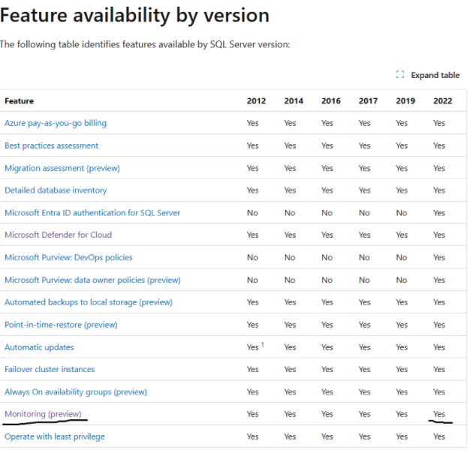Open Azure pay-as-you-go billing link
Screen dimensions: 476x453
tap(56, 123)
